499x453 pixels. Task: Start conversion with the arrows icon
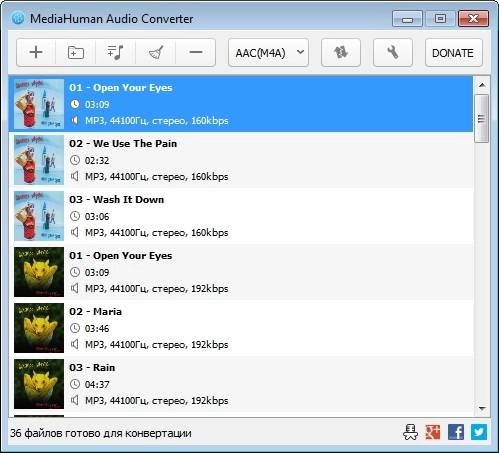(x=341, y=53)
